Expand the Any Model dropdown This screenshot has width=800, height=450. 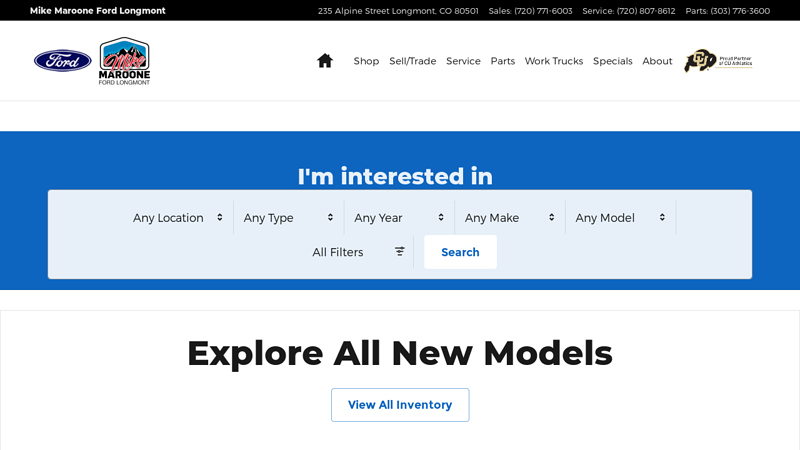coord(620,218)
